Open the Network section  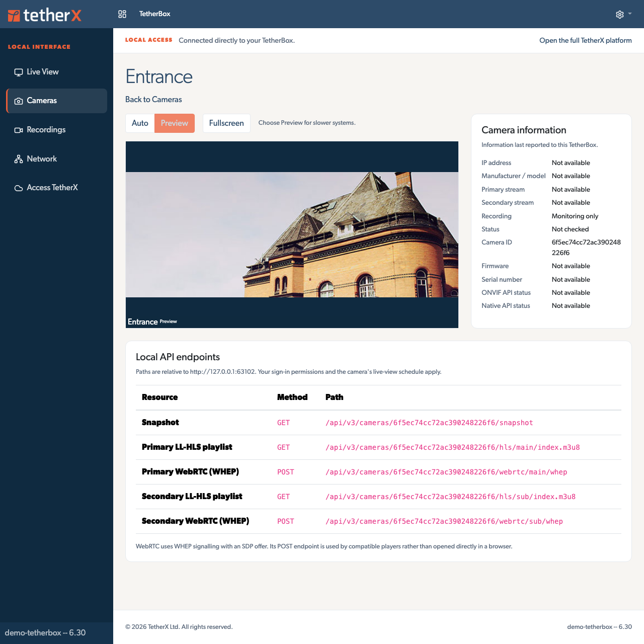(56, 159)
